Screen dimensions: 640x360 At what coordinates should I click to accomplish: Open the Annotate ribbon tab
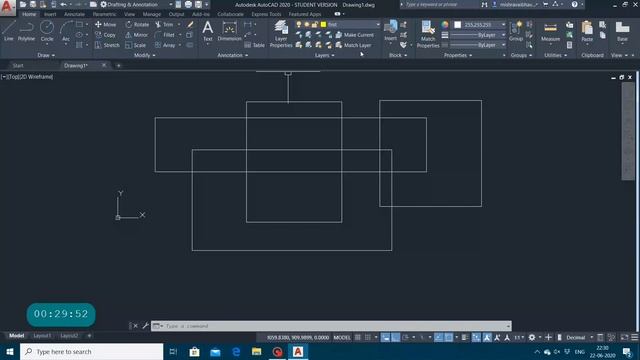click(x=74, y=14)
